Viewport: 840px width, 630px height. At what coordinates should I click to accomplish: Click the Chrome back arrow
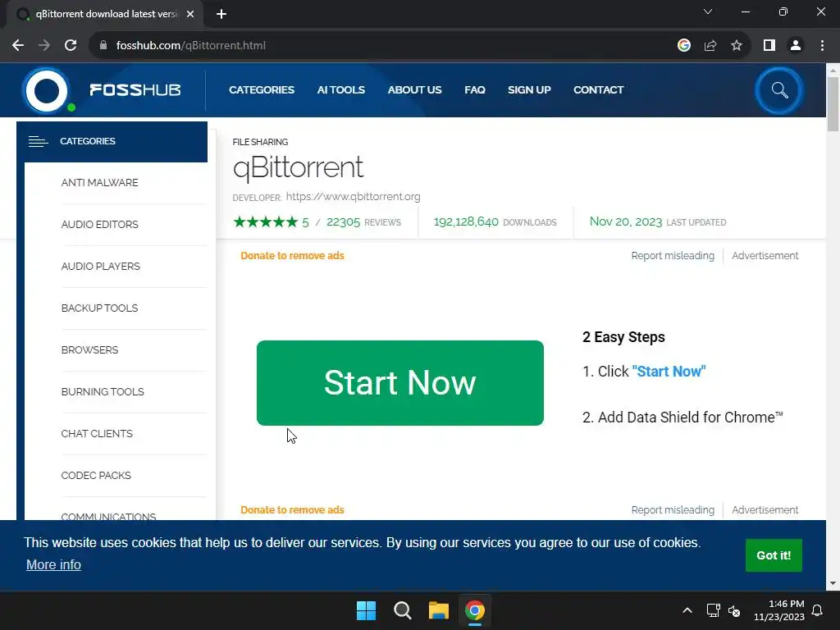(x=18, y=46)
